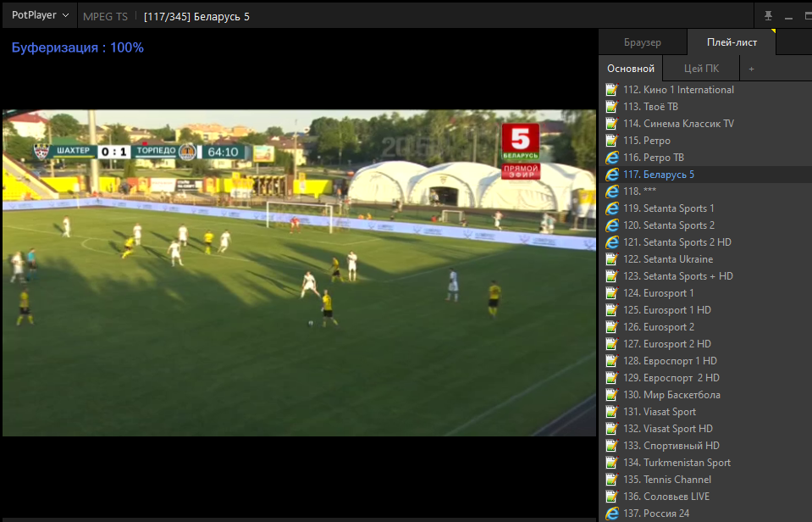Click the icon beside 127. Eurosport 2 HD

(611, 344)
